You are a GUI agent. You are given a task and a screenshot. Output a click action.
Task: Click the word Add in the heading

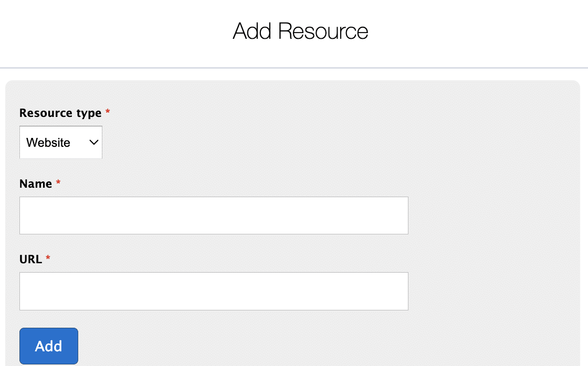tap(252, 31)
